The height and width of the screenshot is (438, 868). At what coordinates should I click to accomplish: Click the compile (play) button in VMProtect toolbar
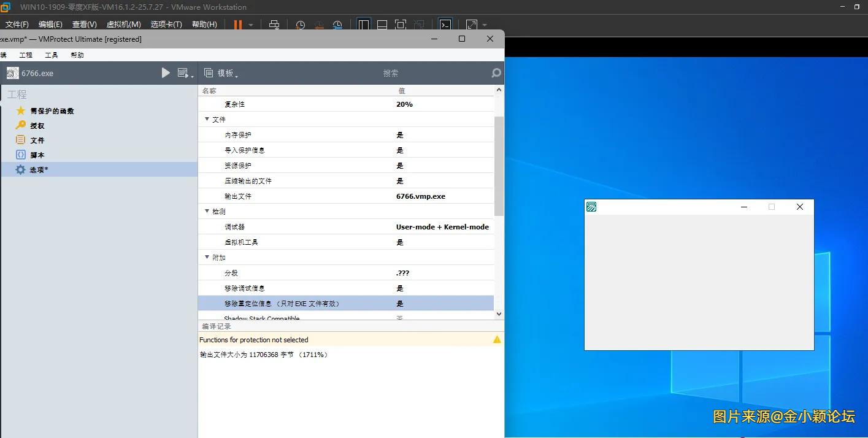[x=165, y=72]
